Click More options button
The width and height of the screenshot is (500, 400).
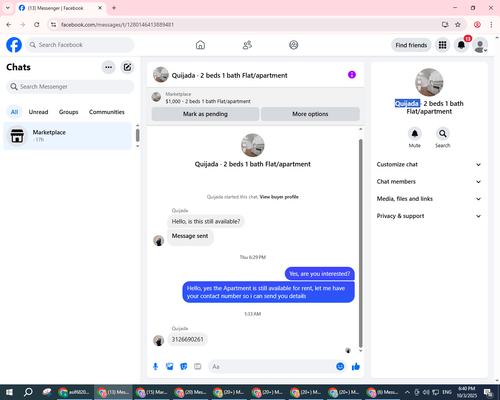coord(310,114)
